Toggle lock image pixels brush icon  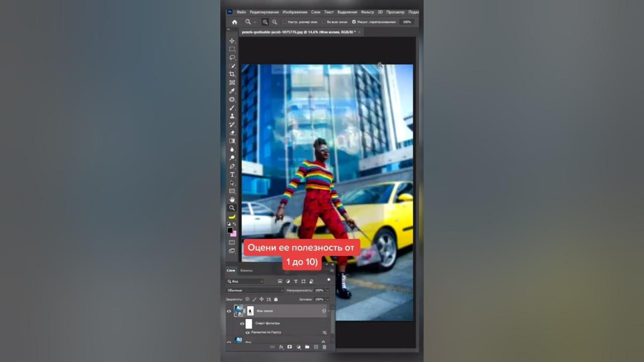tap(255, 299)
